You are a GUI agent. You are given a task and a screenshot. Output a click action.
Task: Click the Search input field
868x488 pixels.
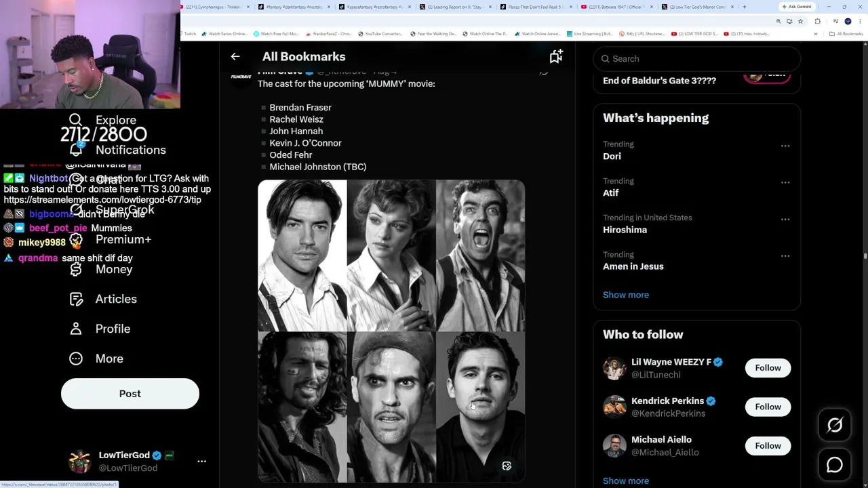click(x=696, y=59)
